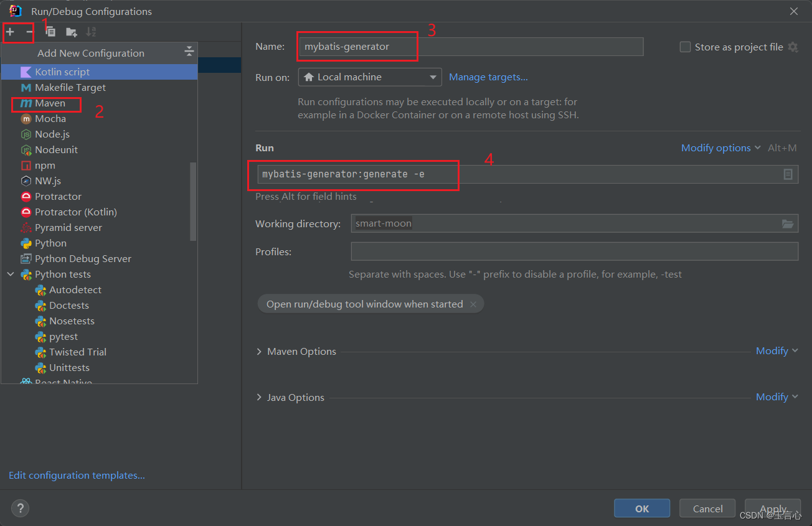The width and height of the screenshot is (812, 526).
Task: Remove the Open run/debug tool window tag
Action: (x=473, y=304)
